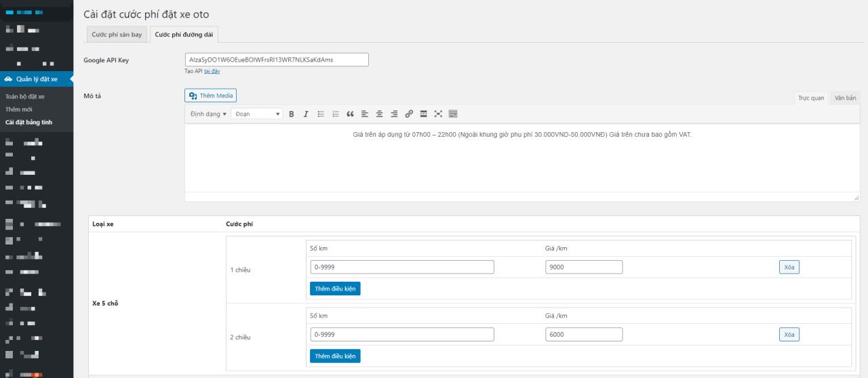Insert a numbered list
Image resolution: width=868 pixels, height=378 pixels.
click(336, 114)
